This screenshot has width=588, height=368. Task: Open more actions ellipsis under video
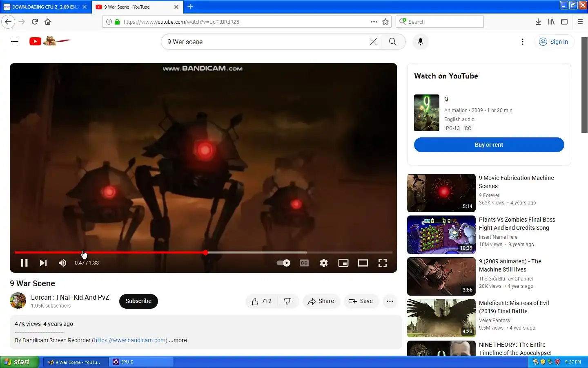click(x=390, y=301)
